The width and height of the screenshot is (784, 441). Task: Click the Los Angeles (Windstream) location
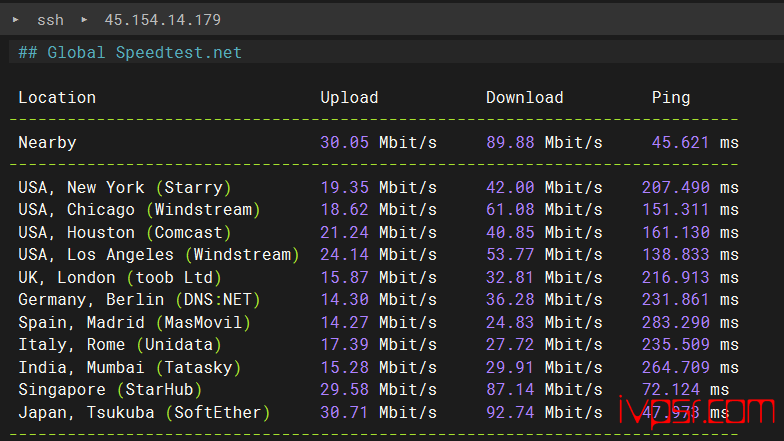point(158,255)
